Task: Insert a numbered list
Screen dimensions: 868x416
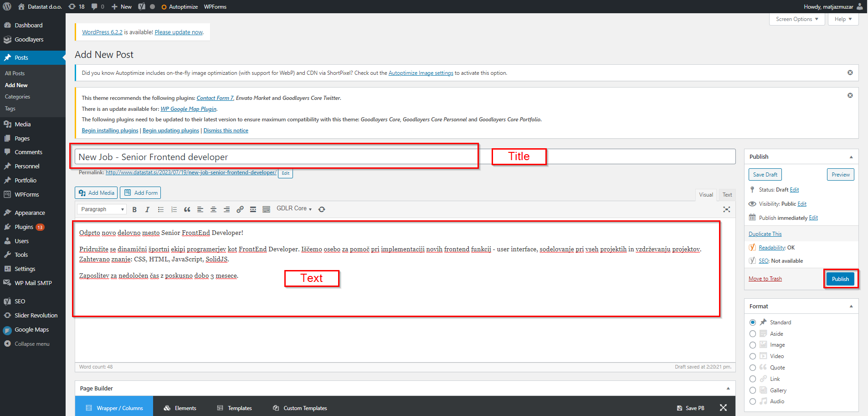Action: click(174, 209)
